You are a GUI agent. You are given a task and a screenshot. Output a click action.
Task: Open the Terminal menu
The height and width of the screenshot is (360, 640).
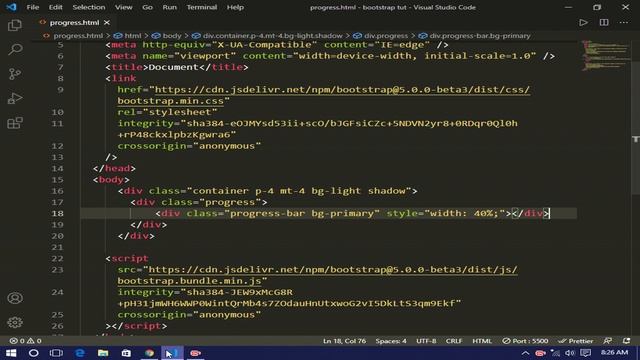(202, 7)
